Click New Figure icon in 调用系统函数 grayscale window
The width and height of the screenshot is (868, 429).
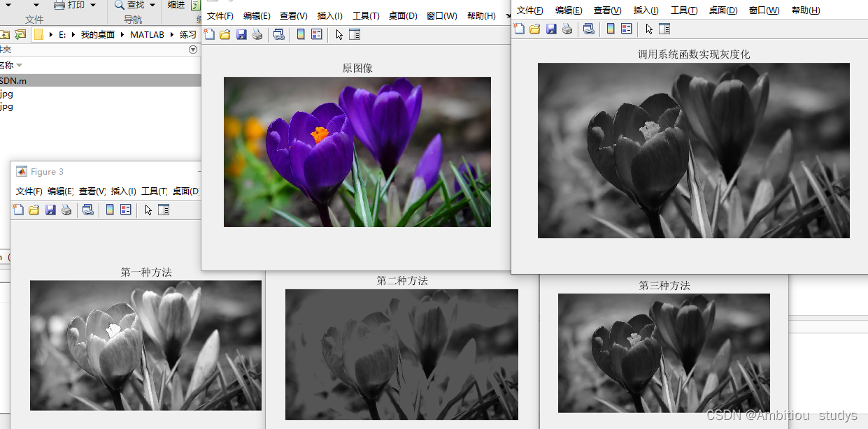coord(519,29)
